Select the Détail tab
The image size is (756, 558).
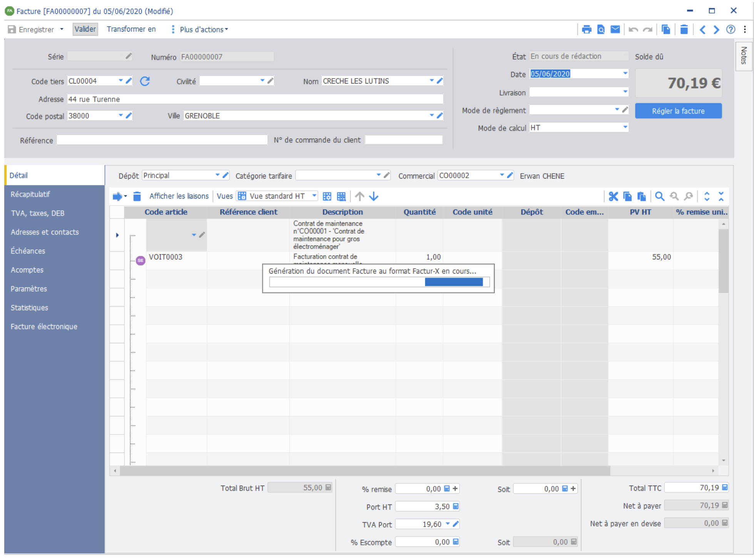(x=55, y=175)
